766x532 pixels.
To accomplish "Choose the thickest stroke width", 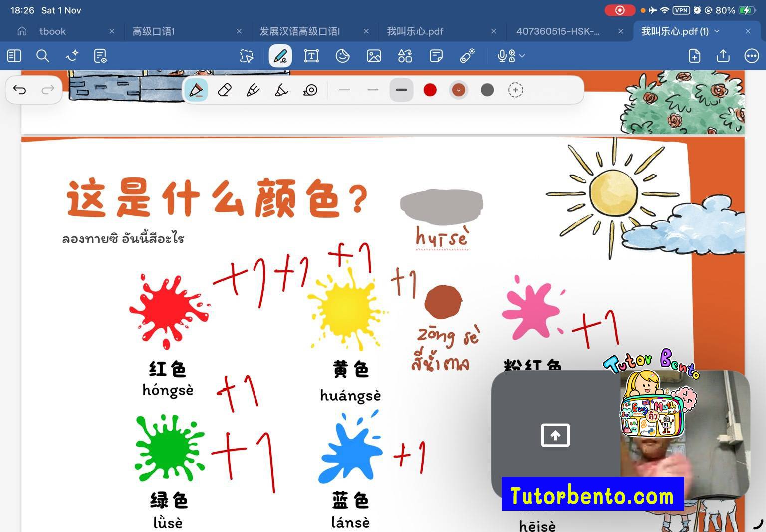I will click(x=401, y=90).
